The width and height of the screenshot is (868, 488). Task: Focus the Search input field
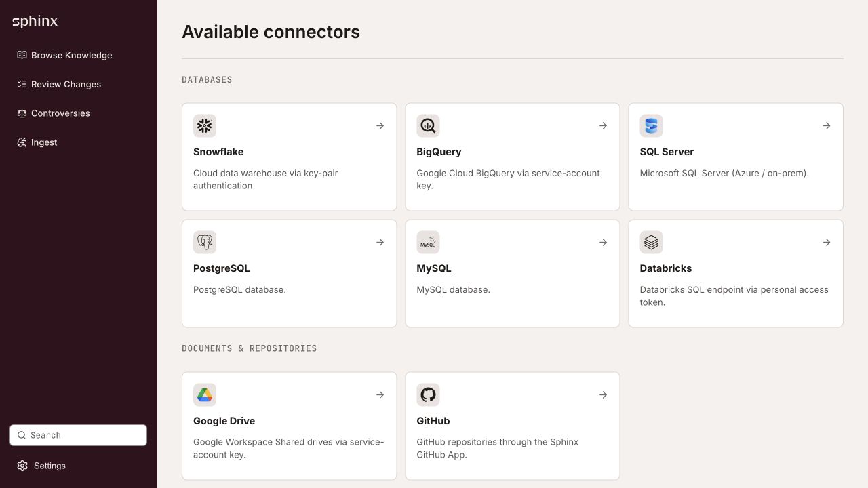tap(78, 435)
